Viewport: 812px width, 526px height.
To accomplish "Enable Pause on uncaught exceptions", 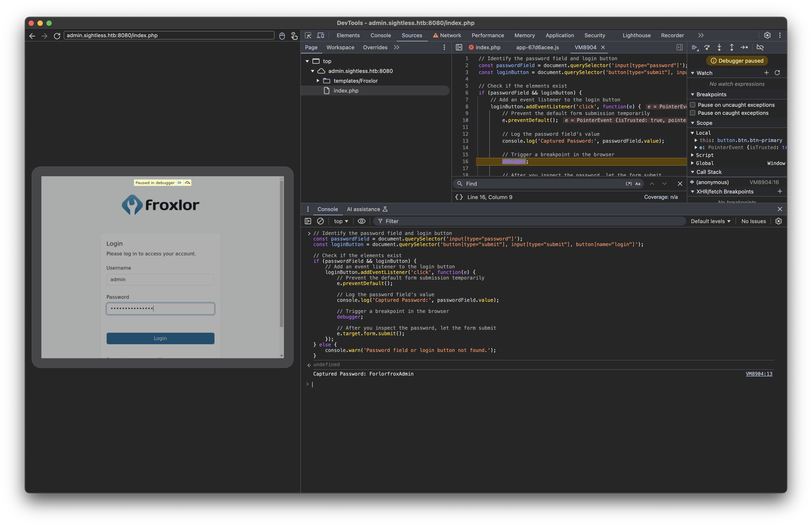I will (693, 105).
